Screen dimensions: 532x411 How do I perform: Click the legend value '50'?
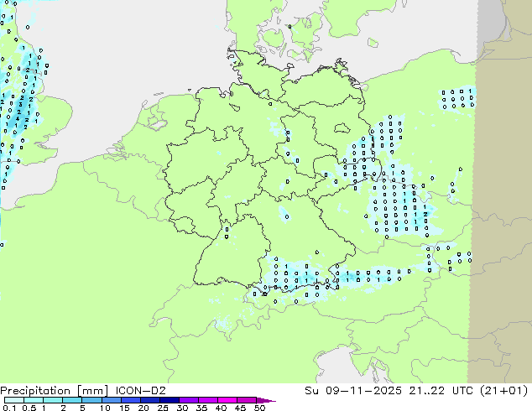coord(259,408)
